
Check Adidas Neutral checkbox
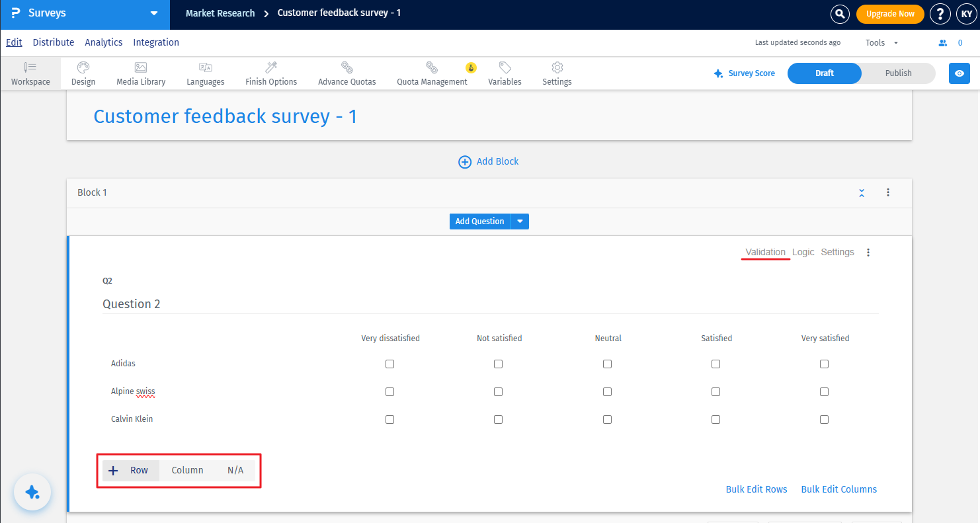(x=607, y=364)
